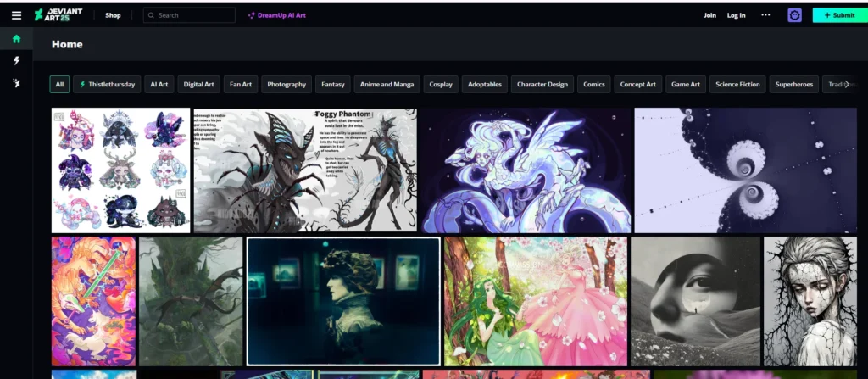The height and width of the screenshot is (379, 868).
Task: Click the Home page heading
Action: pyautogui.click(x=67, y=44)
